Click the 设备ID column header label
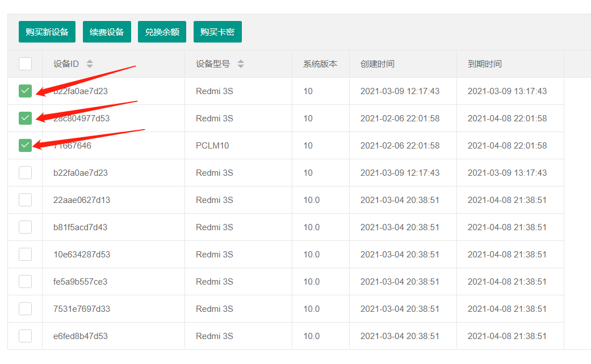Viewport: 591px width, 364px height. [x=66, y=64]
